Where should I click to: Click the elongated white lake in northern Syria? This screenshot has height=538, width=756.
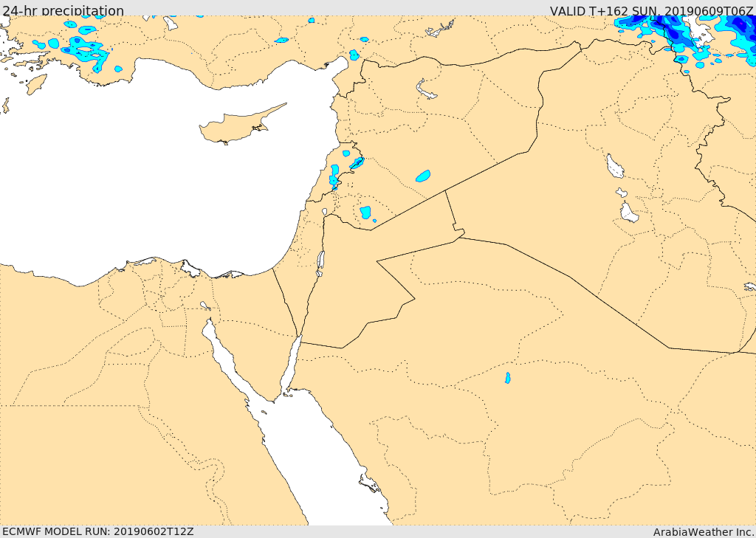pos(425,89)
